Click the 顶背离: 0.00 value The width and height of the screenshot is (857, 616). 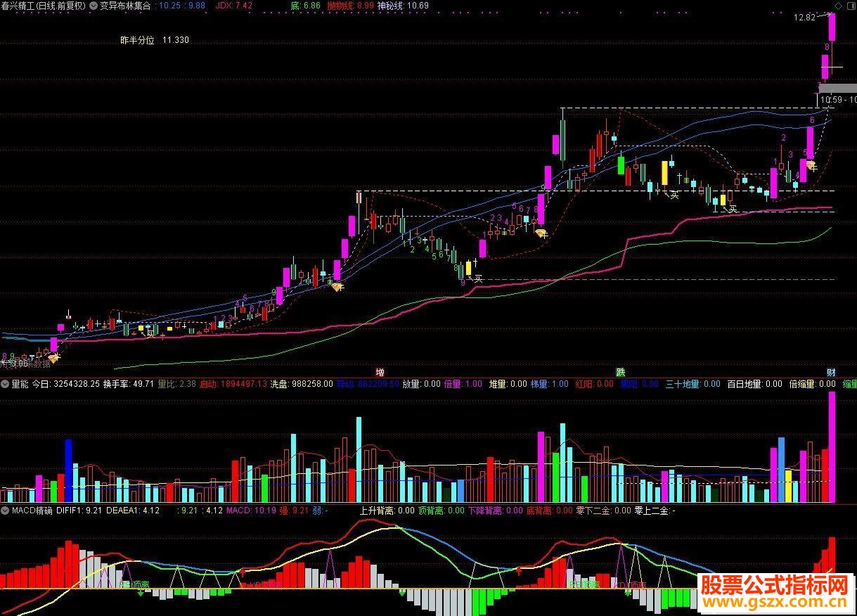pyautogui.click(x=441, y=511)
